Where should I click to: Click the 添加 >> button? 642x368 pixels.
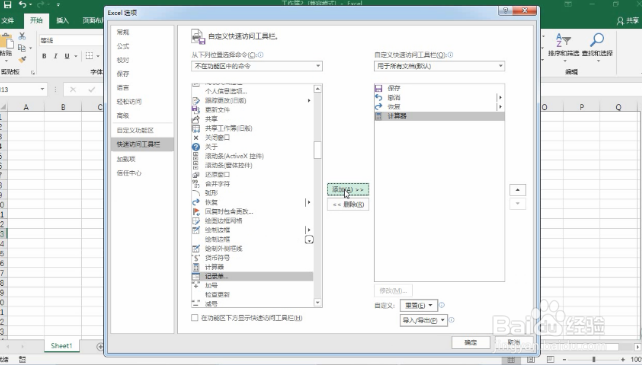pyautogui.click(x=348, y=190)
